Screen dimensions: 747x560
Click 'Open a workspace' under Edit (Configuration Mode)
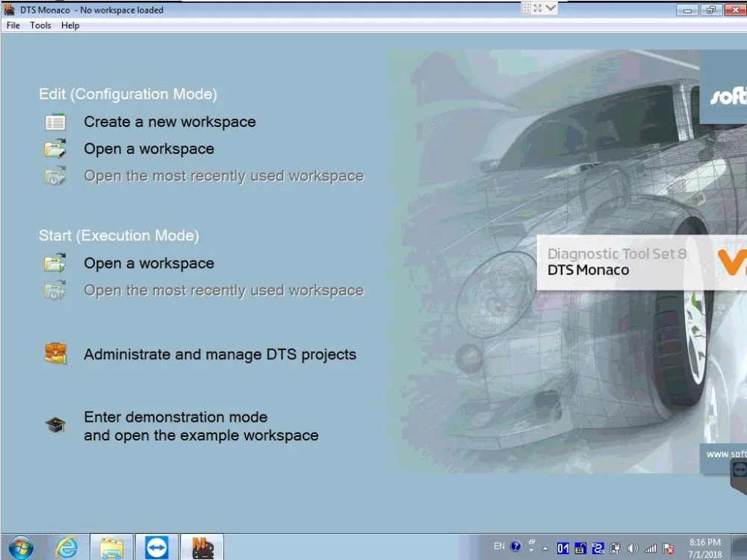pyautogui.click(x=149, y=149)
